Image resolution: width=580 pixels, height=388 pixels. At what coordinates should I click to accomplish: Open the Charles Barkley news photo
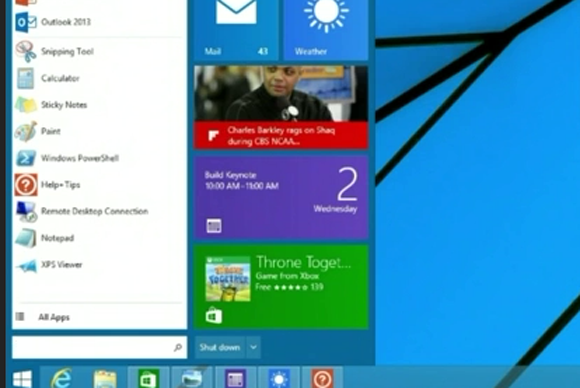(x=281, y=94)
